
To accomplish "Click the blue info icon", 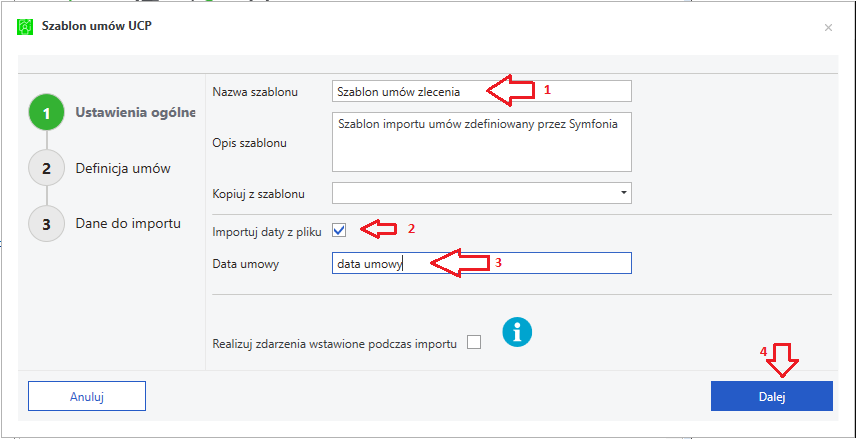I will [518, 332].
